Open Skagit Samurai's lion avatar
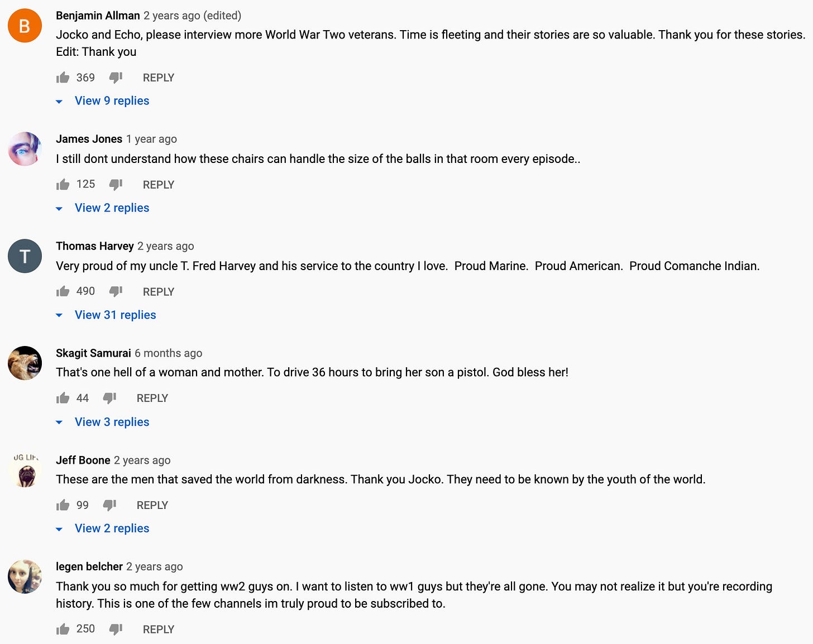This screenshot has width=813, height=644. [x=25, y=363]
